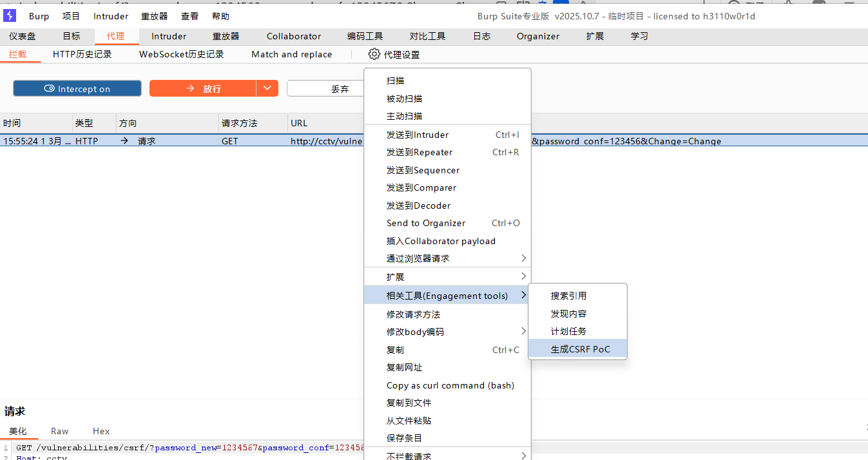Switch to the 编码工具 tab
Screen dimensions: 868x460
tap(365, 36)
